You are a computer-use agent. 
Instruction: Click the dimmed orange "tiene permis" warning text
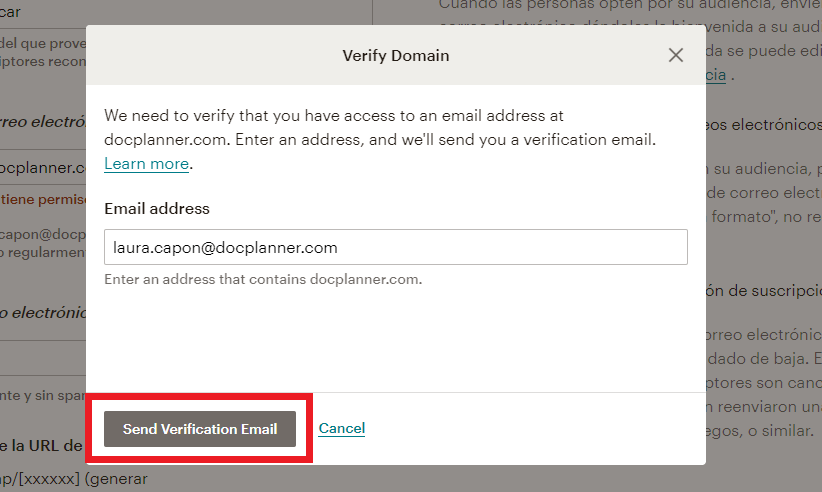click(x=43, y=199)
